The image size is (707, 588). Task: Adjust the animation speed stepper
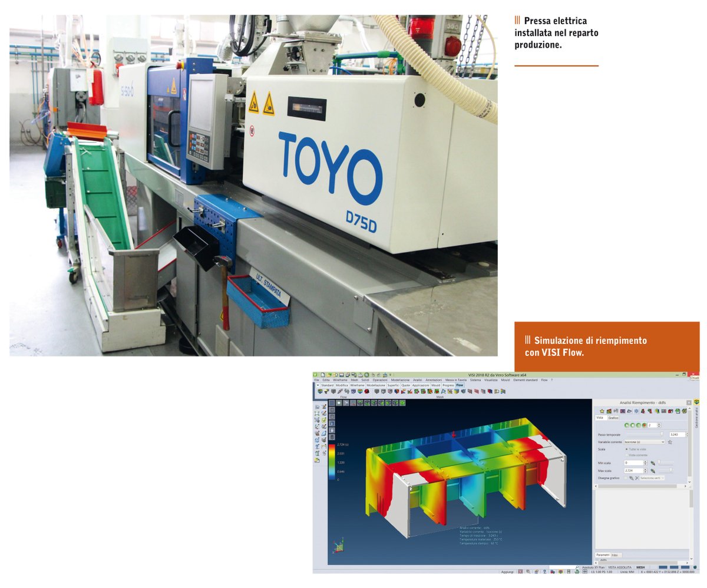click(x=659, y=425)
